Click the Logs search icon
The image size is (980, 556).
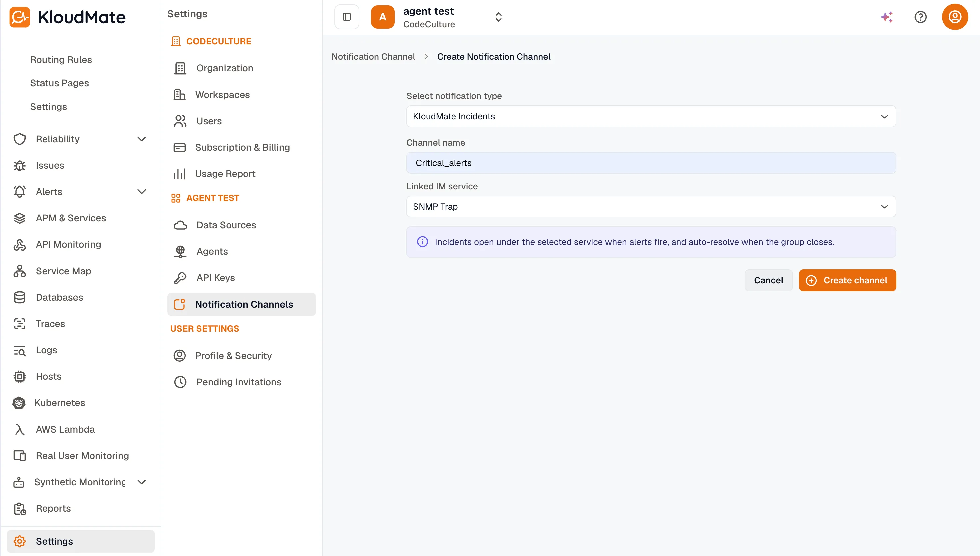coord(19,350)
